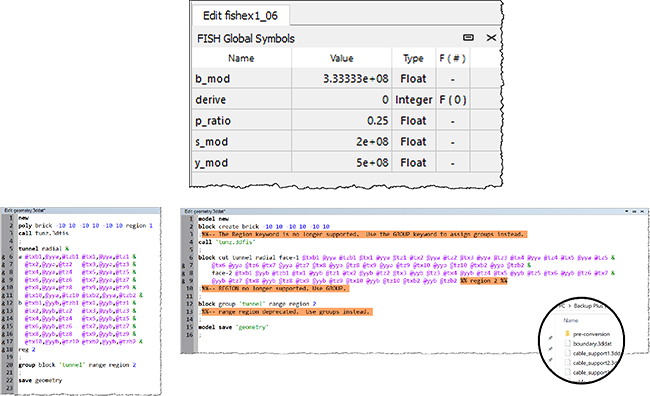Open the pre-conversion folder
Viewport: 650px width, 396px height.
coord(591,334)
